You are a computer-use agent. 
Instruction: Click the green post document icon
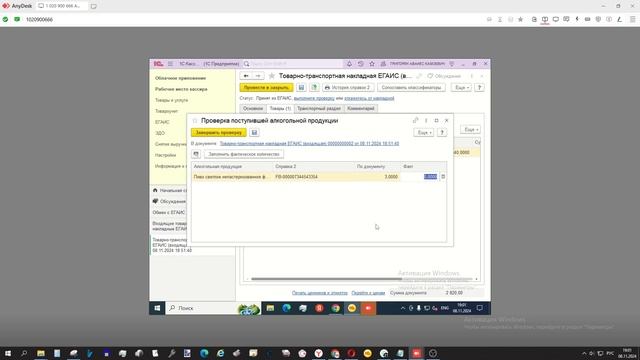[314, 88]
